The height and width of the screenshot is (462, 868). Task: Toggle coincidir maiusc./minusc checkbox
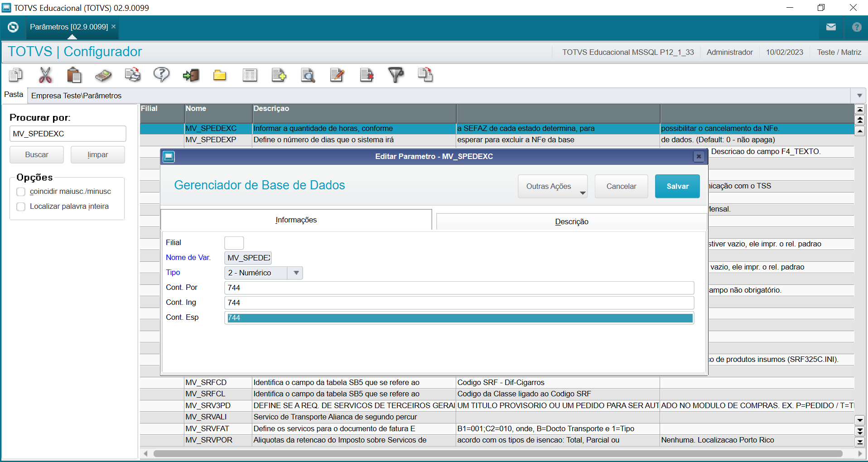[x=21, y=192]
